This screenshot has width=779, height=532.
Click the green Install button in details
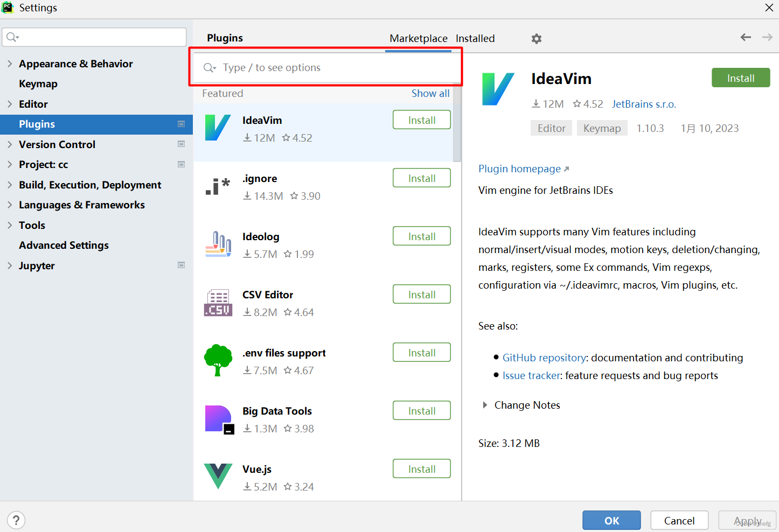click(741, 78)
